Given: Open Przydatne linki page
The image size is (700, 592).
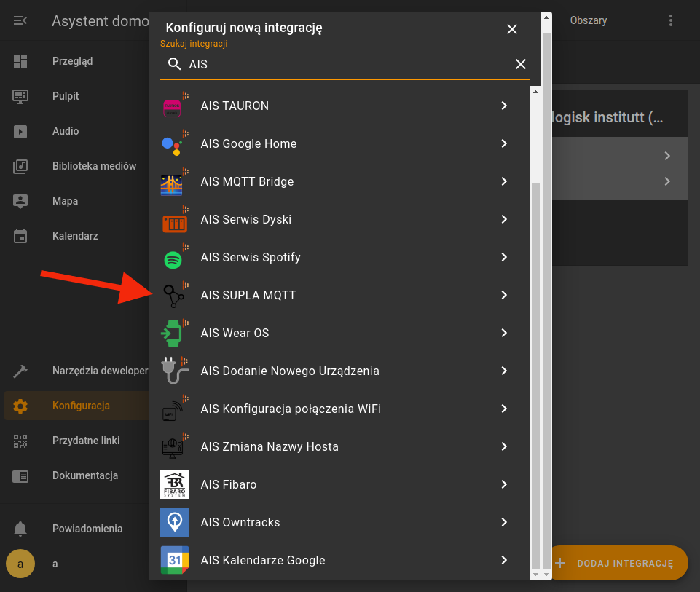Looking at the screenshot, I should point(76,441).
